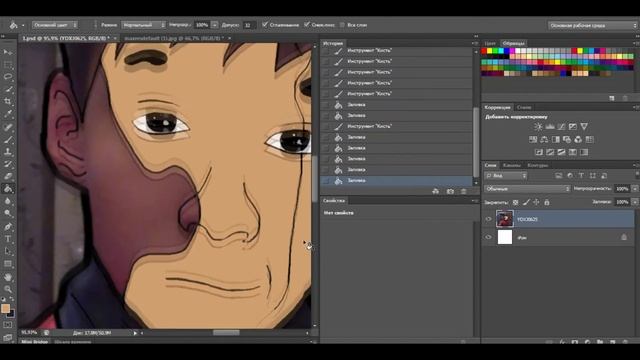
Task: Open the layer blend mode dropdown
Action: point(527,189)
